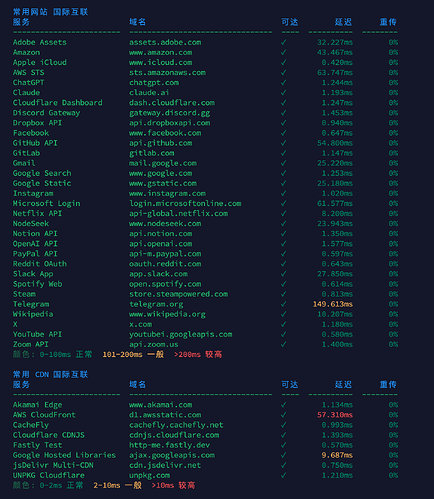The height and width of the screenshot is (499, 434).
Task: Click the reachable checkmark in the Adobe Assets row
Action: (284, 42)
